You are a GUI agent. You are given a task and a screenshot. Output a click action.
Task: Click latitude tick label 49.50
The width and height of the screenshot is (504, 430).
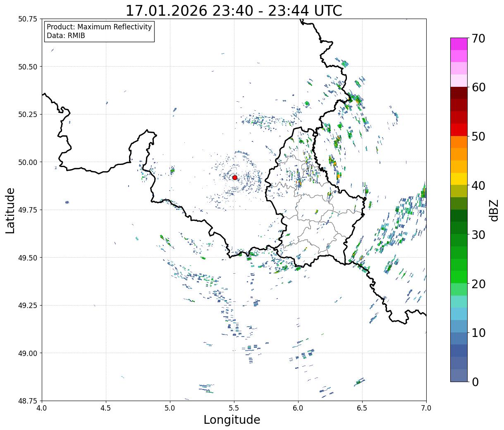pyautogui.click(x=28, y=258)
